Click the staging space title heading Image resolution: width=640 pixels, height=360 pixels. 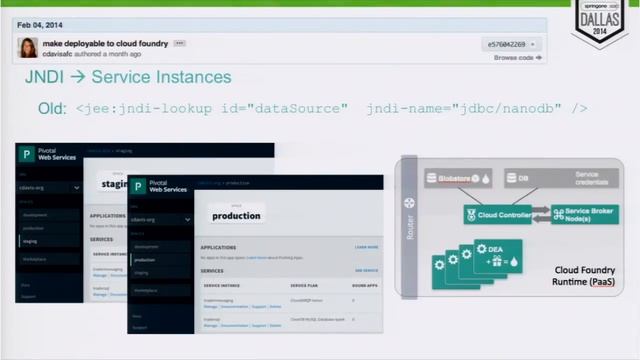114,184
